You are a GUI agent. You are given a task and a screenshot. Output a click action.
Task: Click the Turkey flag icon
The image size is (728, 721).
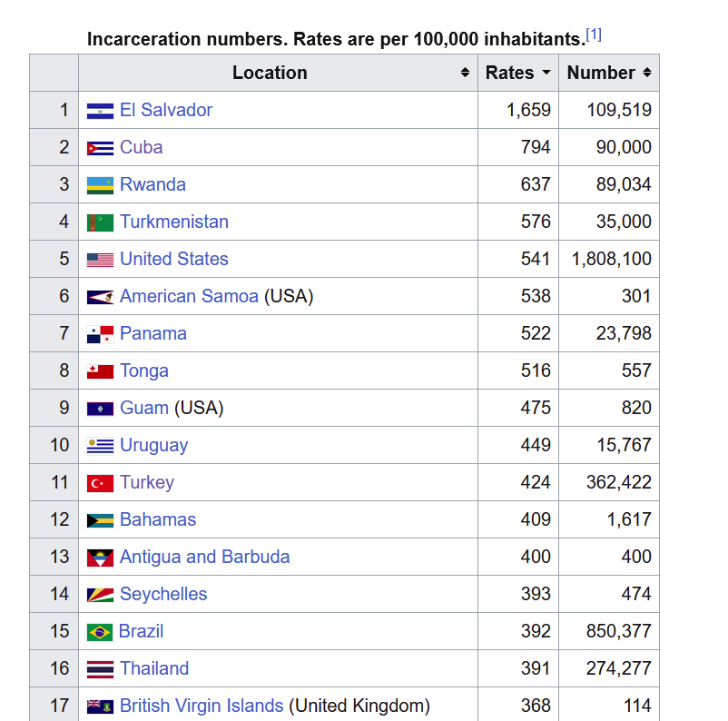point(100,483)
